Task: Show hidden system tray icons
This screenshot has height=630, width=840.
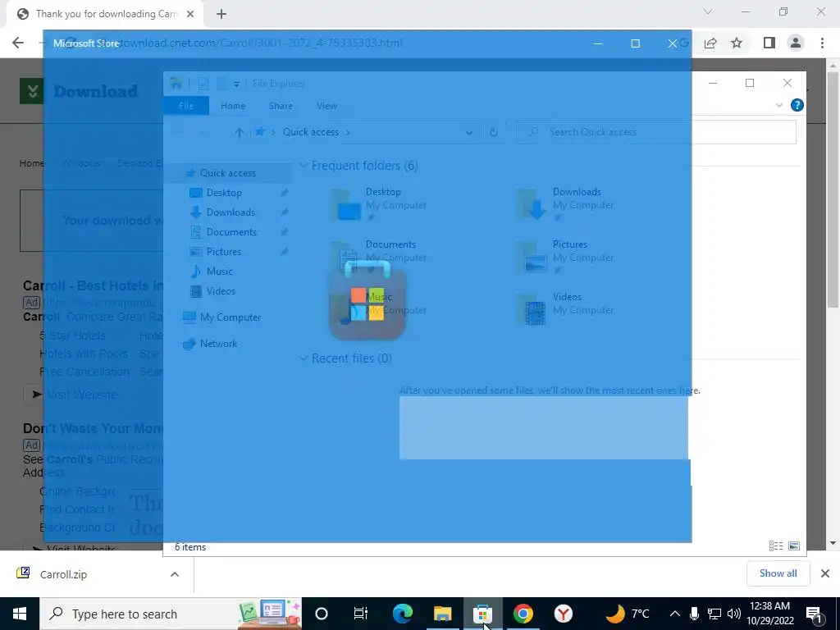Action: pos(675,614)
